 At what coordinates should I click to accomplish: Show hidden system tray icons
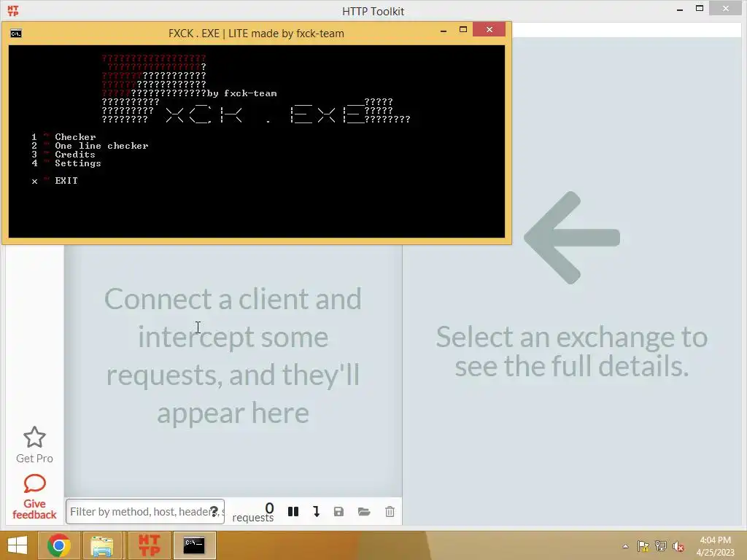625,546
